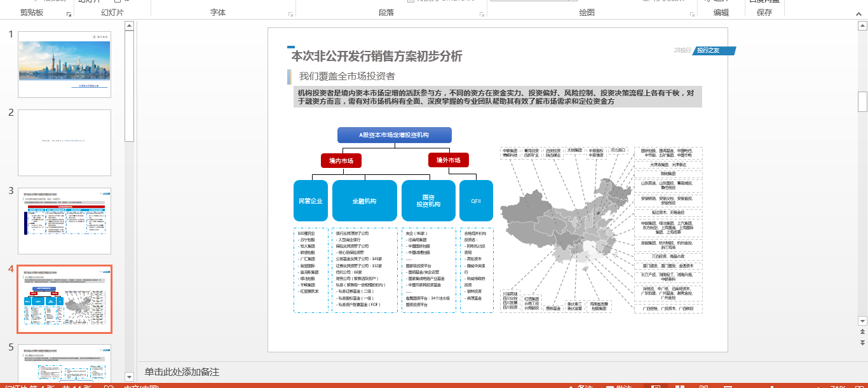
Task: Select slide 2 thumbnail
Action: coord(65,142)
